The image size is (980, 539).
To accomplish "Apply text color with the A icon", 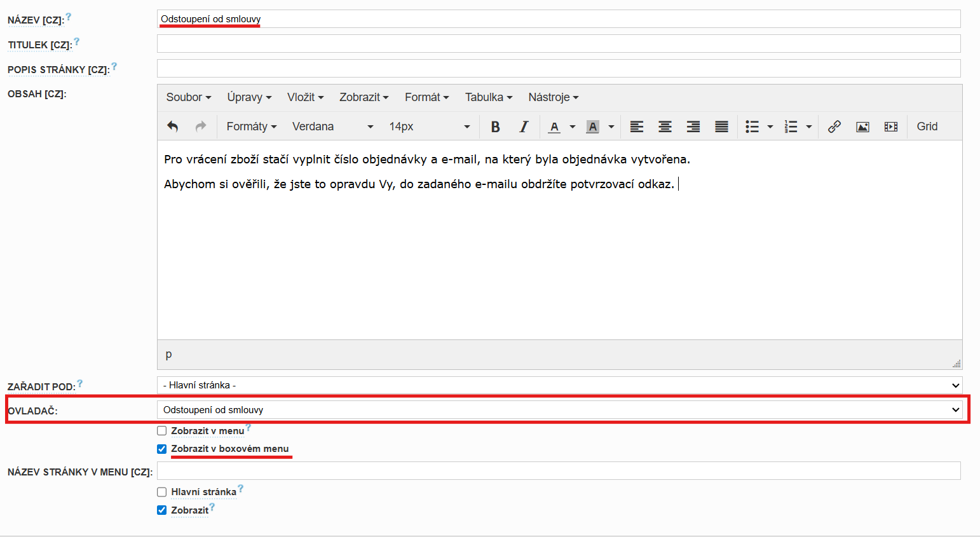I will [x=554, y=126].
